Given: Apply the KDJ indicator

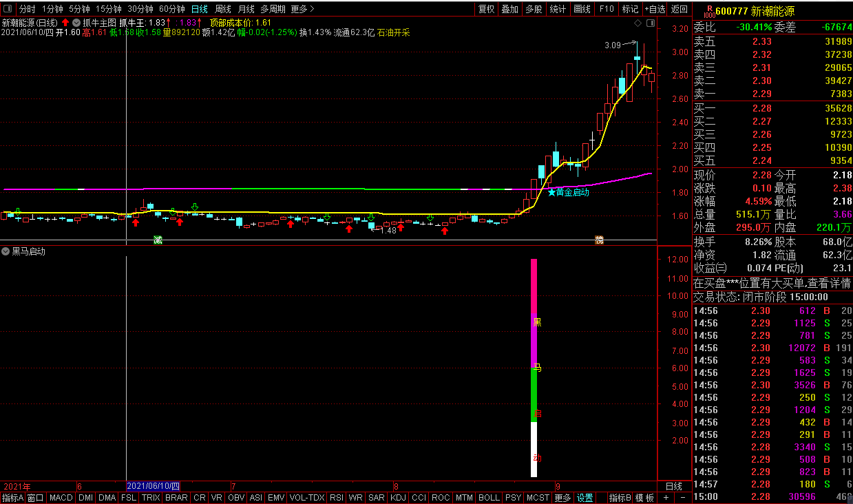Looking at the screenshot, I should pos(398,497).
